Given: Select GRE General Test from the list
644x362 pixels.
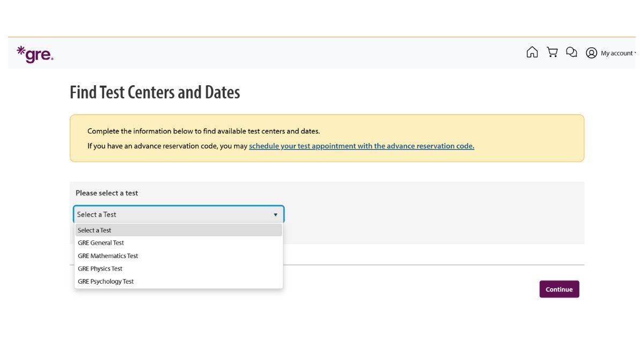Looking at the screenshot, I should [x=101, y=242].
